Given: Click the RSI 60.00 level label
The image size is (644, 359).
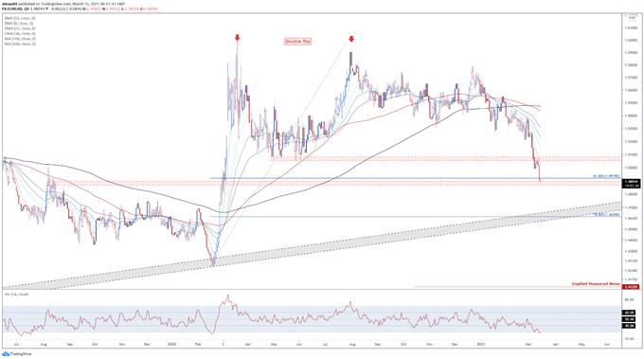Looking at the screenshot, I should (629, 313).
